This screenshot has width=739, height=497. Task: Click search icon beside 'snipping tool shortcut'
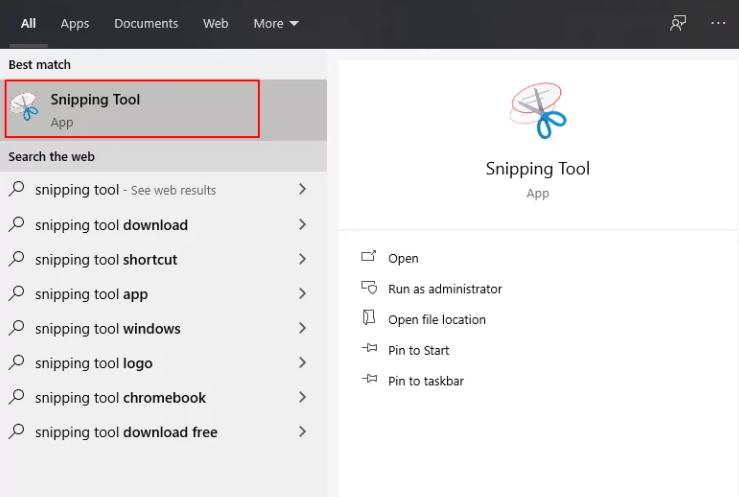click(16, 259)
